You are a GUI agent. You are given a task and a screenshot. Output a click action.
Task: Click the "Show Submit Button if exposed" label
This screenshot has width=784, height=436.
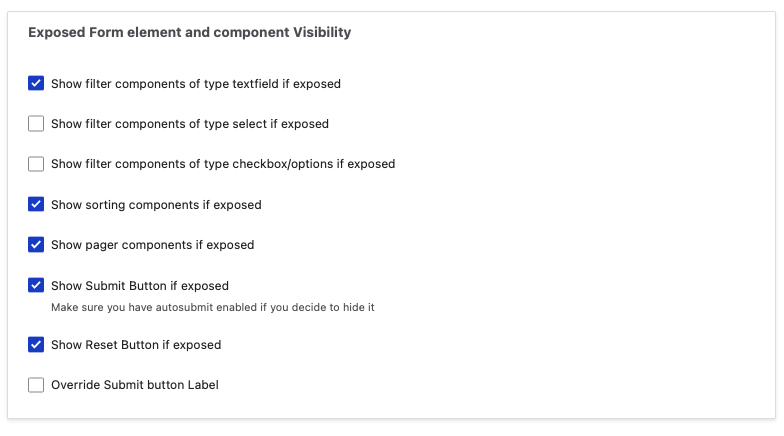140,286
